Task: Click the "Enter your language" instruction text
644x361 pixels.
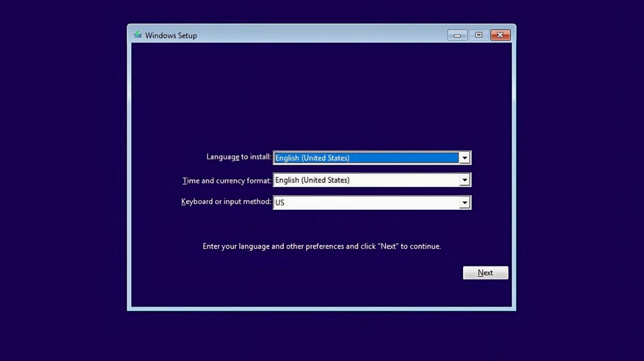Action: pos(321,246)
